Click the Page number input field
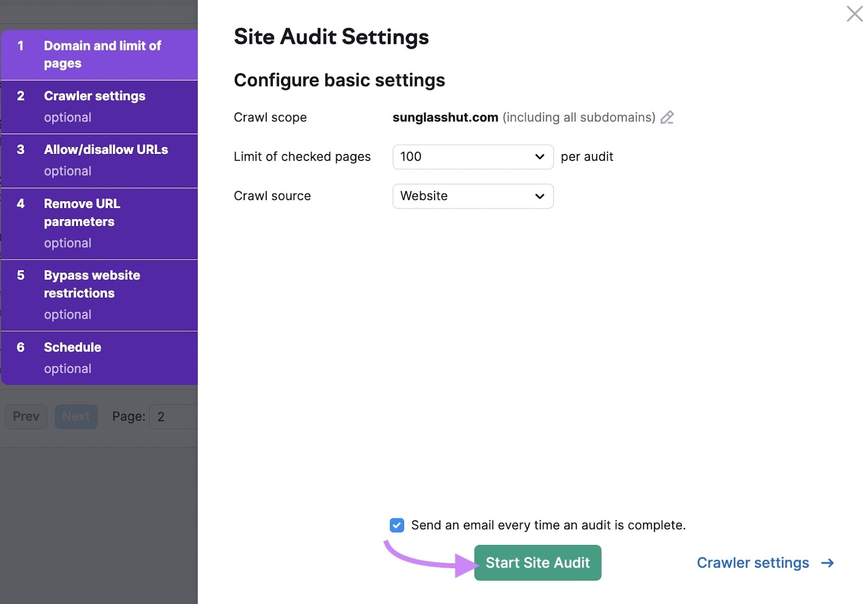The height and width of the screenshot is (604, 868). point(173,416)
